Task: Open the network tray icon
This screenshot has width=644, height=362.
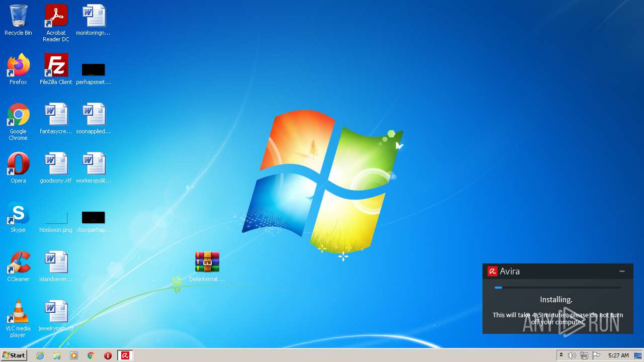Action: (x=584, y=355)
